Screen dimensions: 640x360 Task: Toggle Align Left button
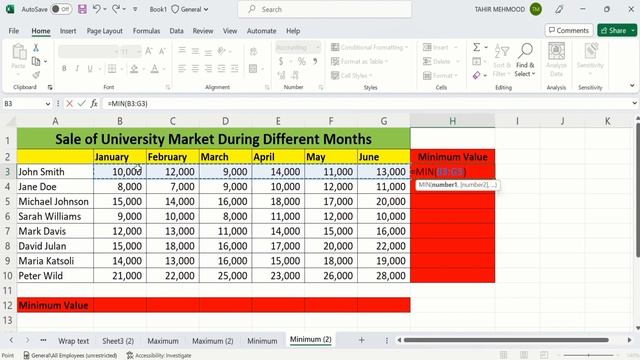(x=182, y=69)
